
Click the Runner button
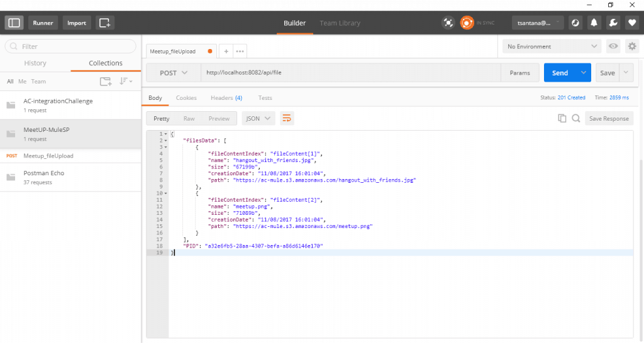tap(43, 23)
